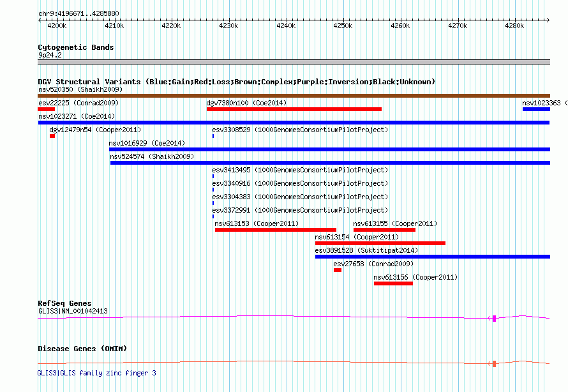The height and width of the screenshot is (392, 568).
Task: Select the nsv1016929 (Coe2014) label
Action: 147,143
